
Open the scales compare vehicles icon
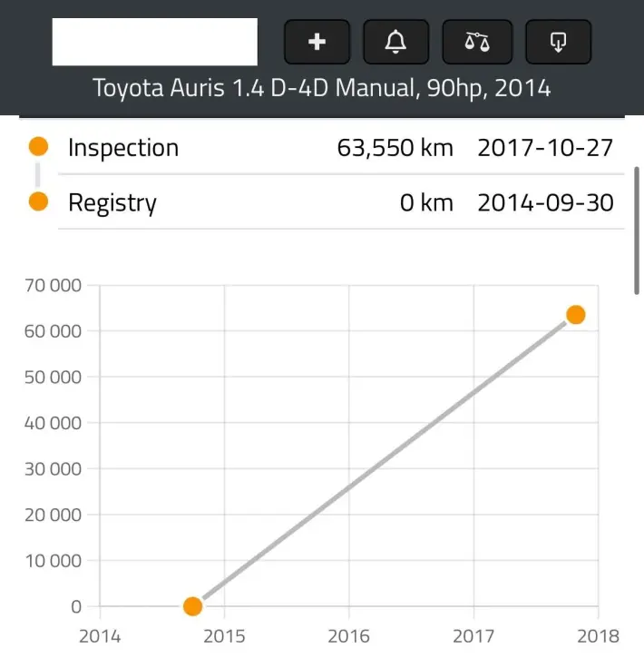[477, 42]
